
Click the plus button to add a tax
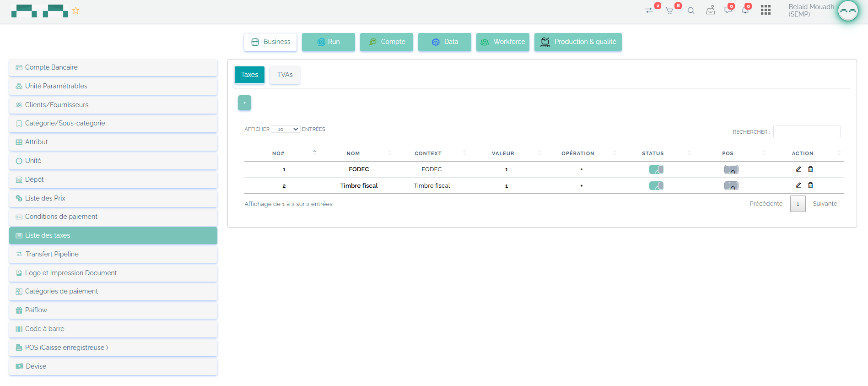point(244,103)
